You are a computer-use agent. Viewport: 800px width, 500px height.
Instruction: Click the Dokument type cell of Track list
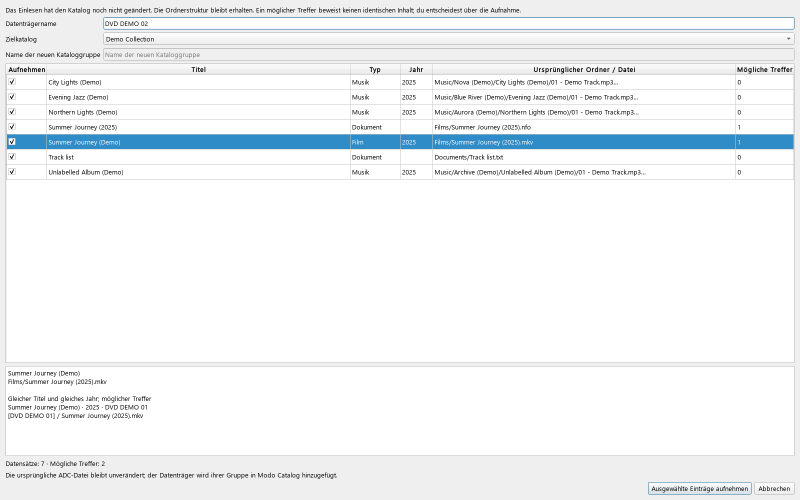(x=375, y=157)
